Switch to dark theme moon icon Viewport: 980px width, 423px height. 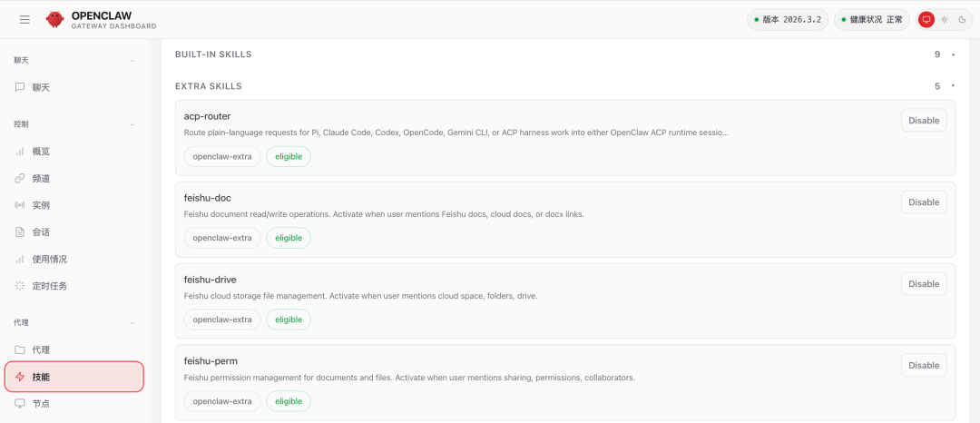(962, 19)
